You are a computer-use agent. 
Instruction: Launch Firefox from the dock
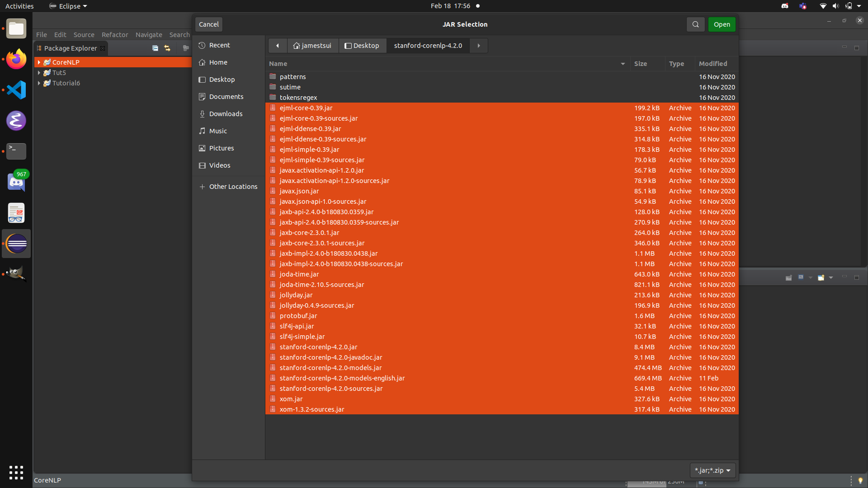click(16, 59)
